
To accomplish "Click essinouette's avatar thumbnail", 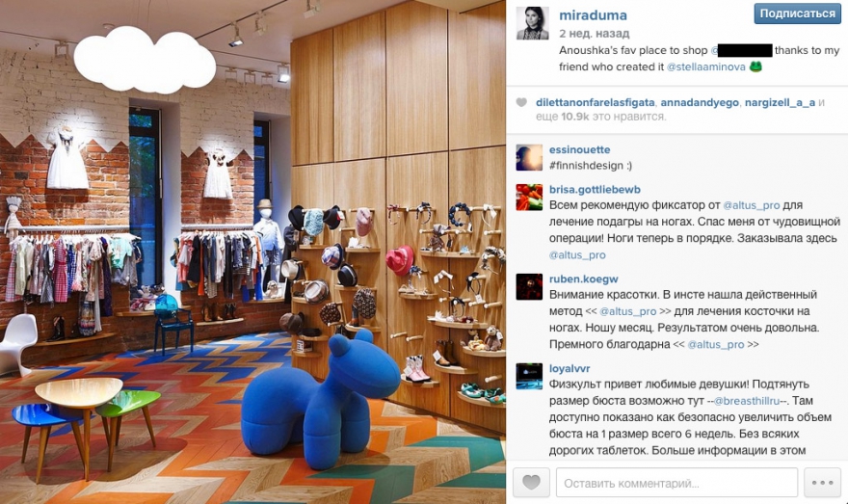I will pos(529,158).
